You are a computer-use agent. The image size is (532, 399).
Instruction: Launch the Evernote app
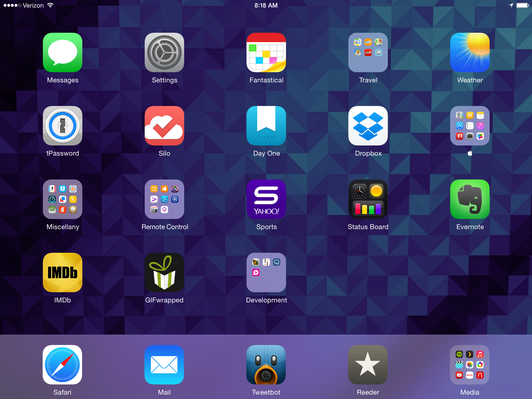[470, 199]
